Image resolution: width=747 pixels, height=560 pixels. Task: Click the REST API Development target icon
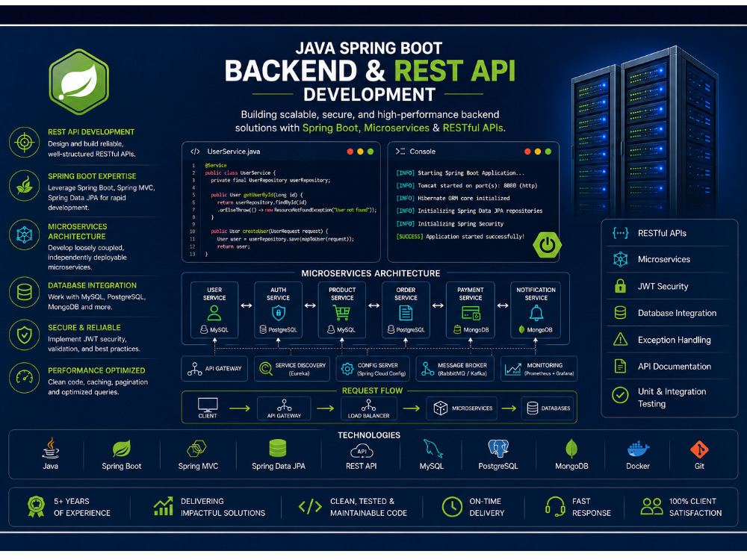pyautogui.click(x=25, y=142)
